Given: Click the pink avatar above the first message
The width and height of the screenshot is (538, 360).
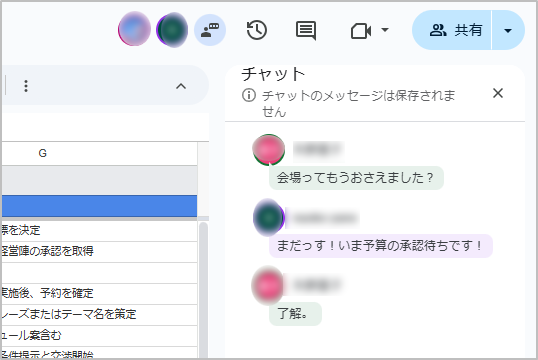Looking at the screenshot, I should (269, 150).
